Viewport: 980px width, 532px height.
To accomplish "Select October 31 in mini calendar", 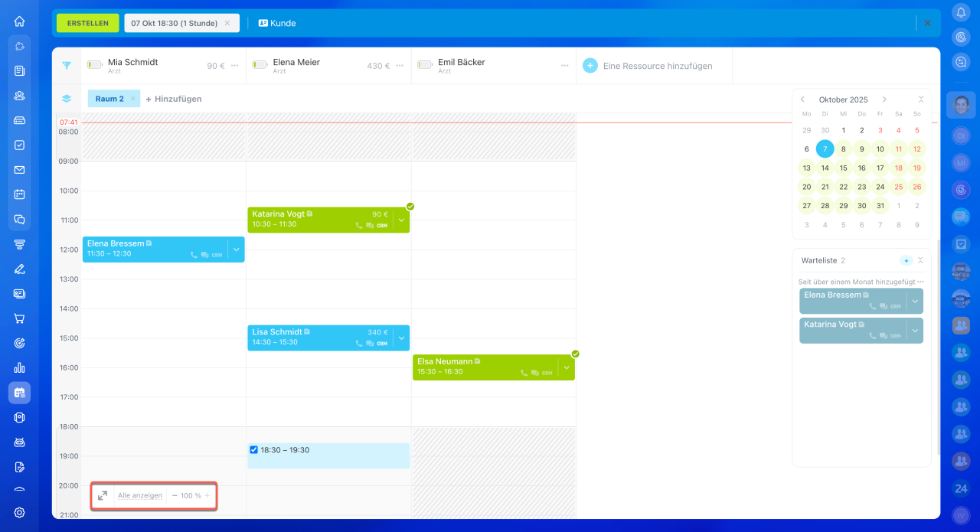I will (x=880, y=205).
